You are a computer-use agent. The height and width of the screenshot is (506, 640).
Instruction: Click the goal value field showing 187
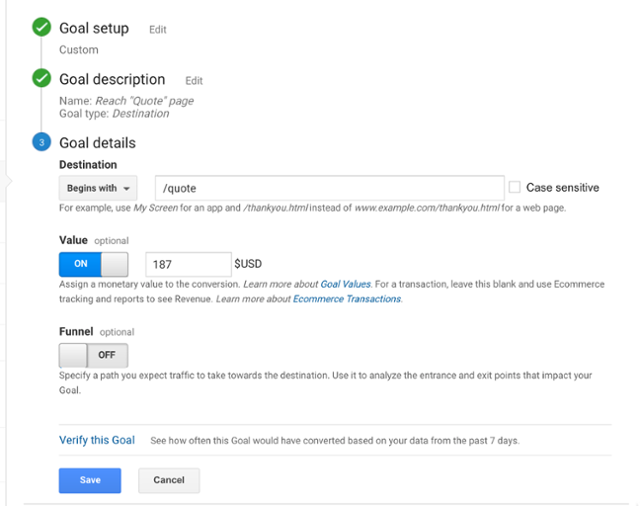click(x=188, y=264)
